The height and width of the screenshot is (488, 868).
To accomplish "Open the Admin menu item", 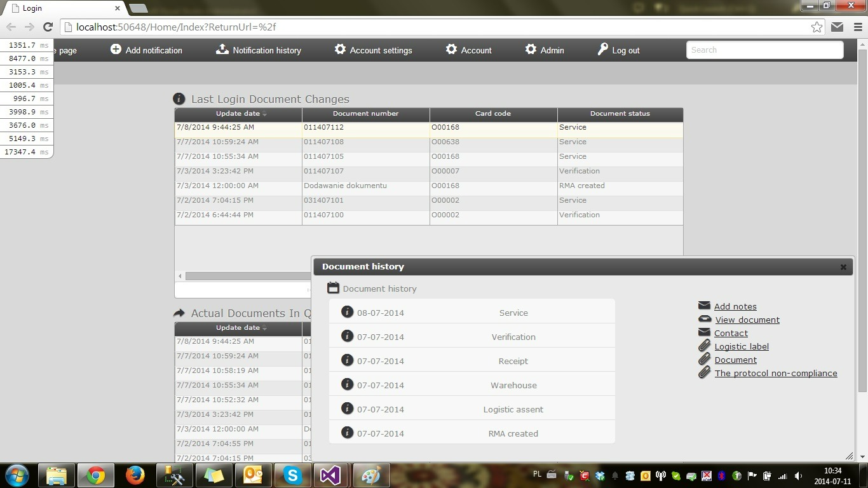I will [552, 50].
